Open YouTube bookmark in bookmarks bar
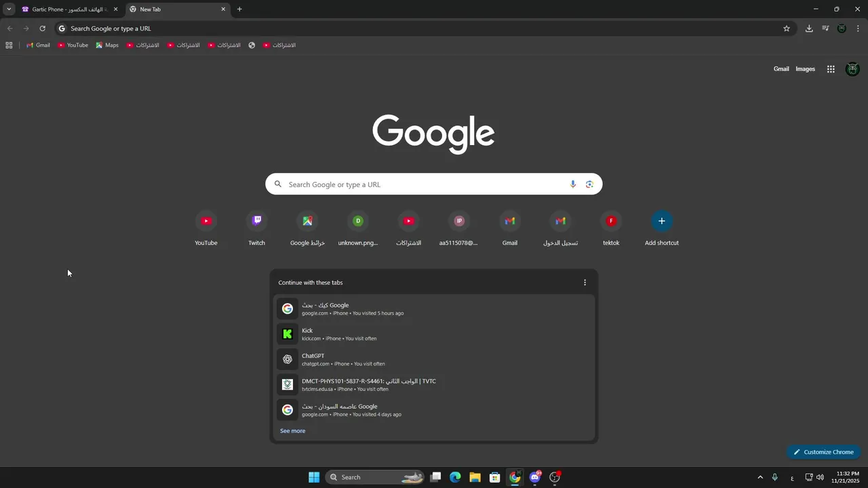This screenshot has height=488, width=868. point(73,45)
